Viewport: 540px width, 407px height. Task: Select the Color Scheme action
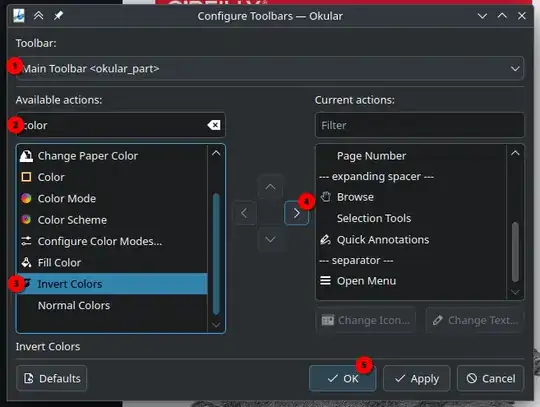(112, 220)
